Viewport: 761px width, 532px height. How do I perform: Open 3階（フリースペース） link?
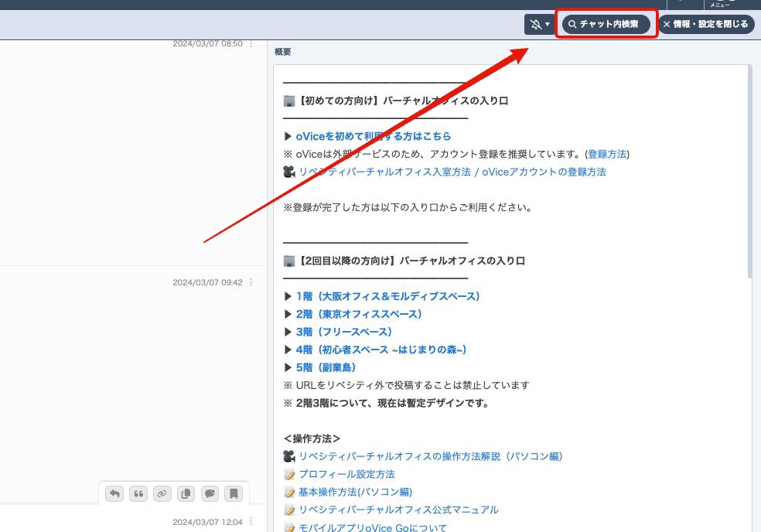click(343, 332)
